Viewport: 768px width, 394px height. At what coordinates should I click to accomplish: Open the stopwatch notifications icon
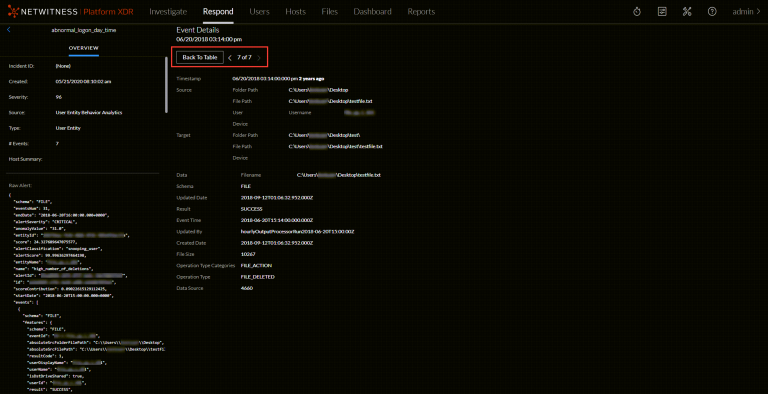[x=637, y=12]
